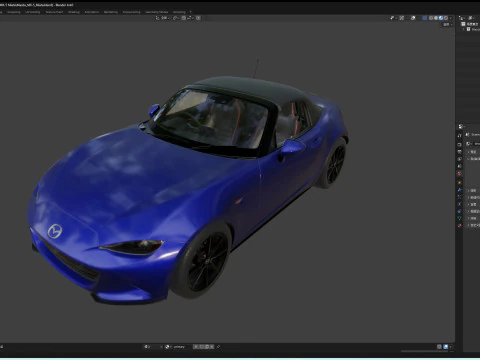The width and height of the screenshot is (480, 360).
Task: Open the Rendering workspace tab
Action: (111, 12)
